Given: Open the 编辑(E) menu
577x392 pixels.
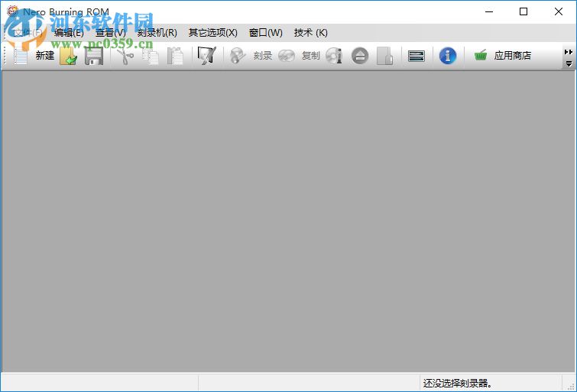Looking at the screenshot, I should click(x=69, y=33).
